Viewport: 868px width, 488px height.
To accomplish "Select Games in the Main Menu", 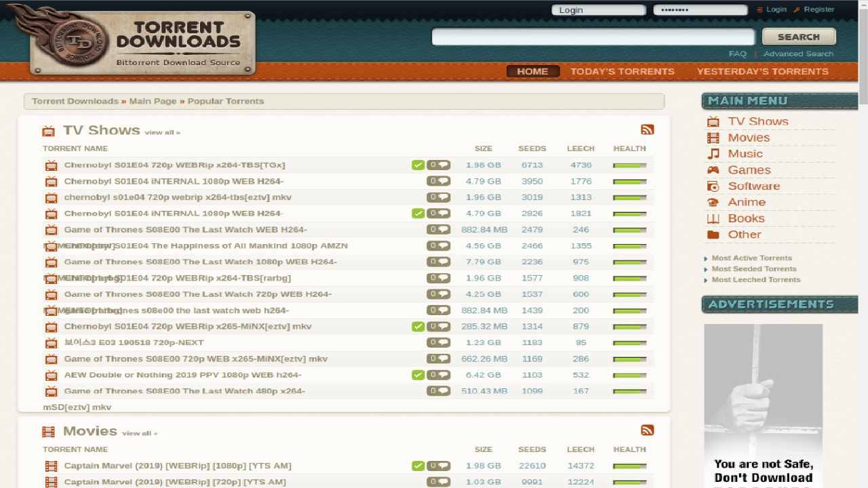I will point(749,170).
